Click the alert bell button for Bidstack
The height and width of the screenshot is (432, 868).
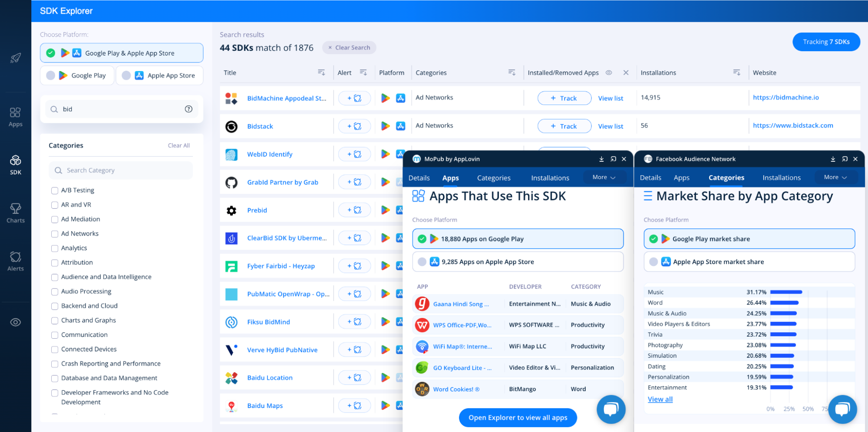[355, 126]
